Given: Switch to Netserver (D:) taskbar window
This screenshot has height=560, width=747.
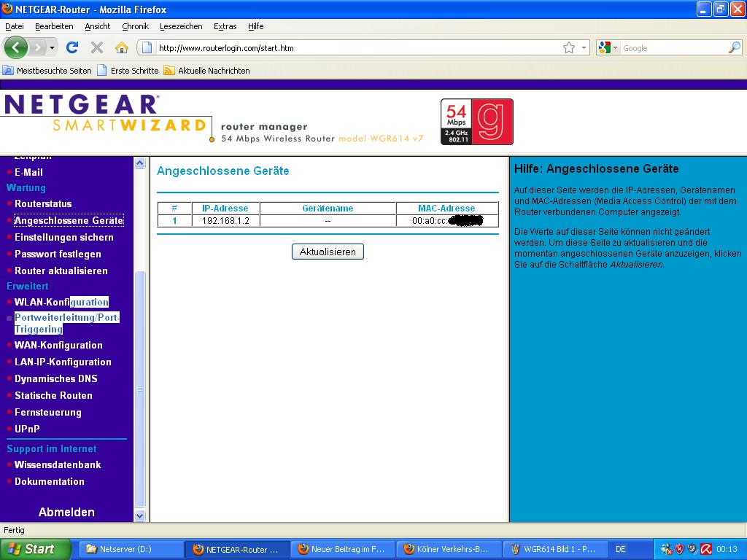Looking at the screenshot, I should (131, 549).
